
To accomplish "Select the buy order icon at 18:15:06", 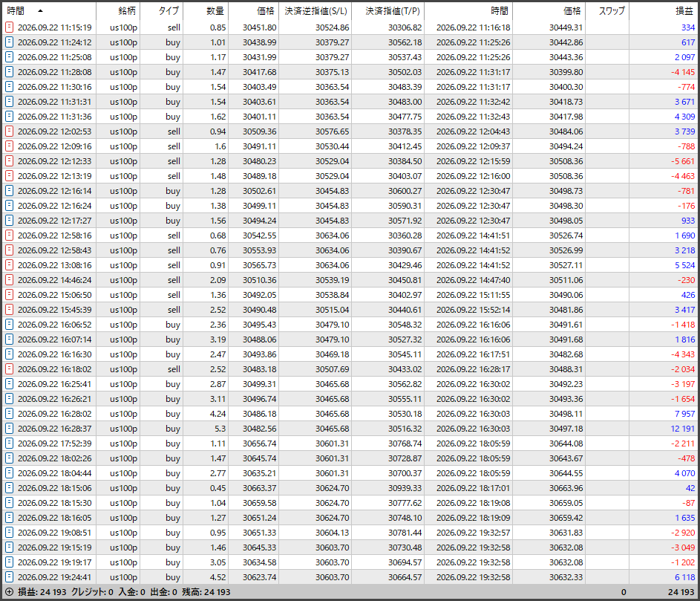I will coord(9,488).
